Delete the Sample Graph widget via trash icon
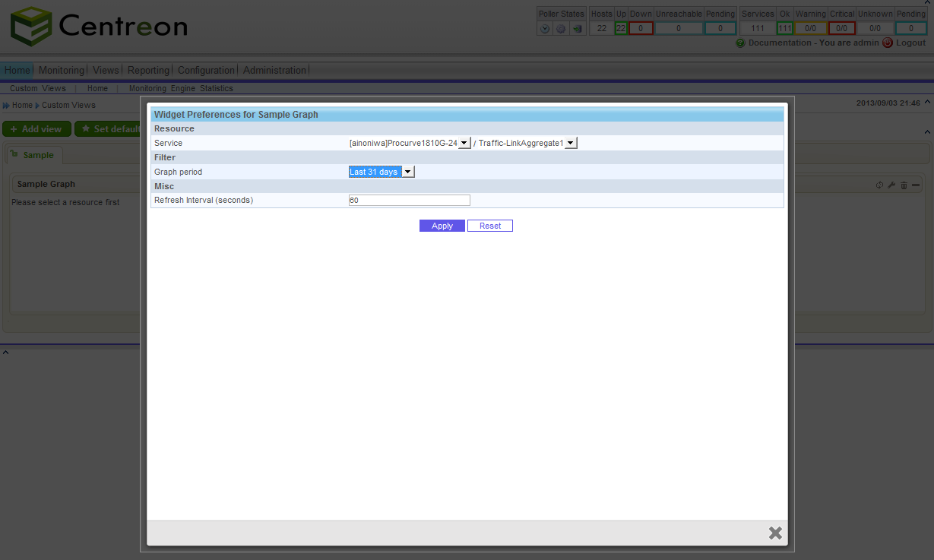 pos(903,185)
